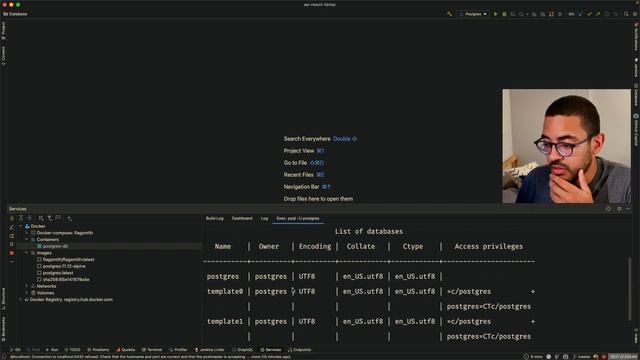The image size is (640, 360).
Task: Open the Structure tool window on left stripe
Action: coord(3,299)
